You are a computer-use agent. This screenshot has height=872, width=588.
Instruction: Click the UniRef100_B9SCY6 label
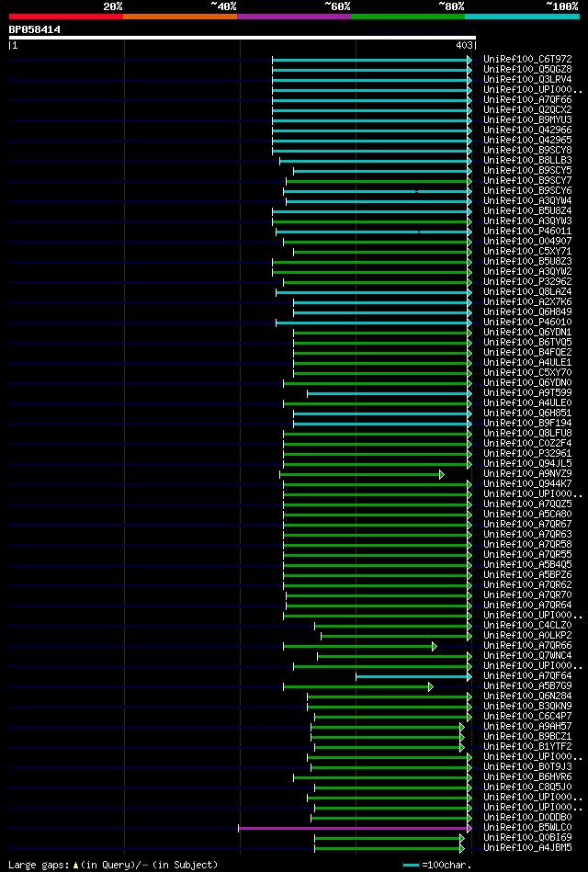tap(527, 191)
